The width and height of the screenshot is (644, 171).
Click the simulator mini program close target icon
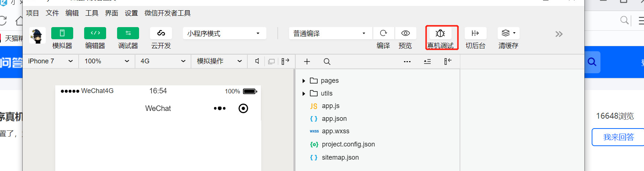[243, 108]
